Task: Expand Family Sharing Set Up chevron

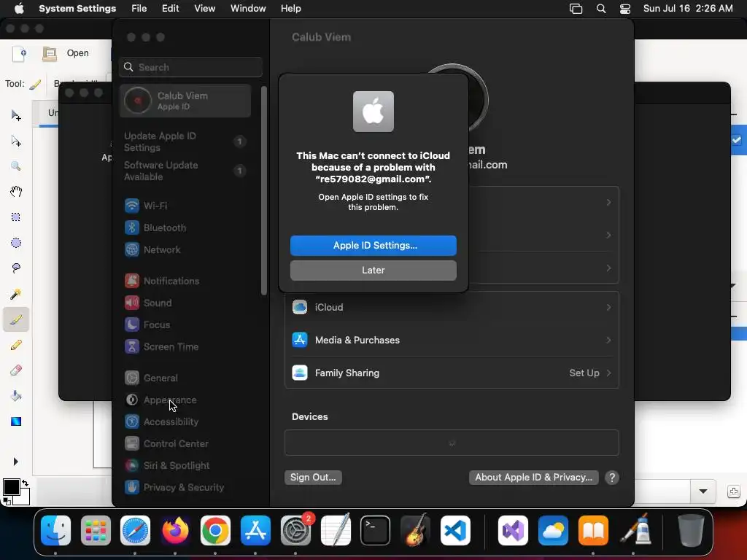Action: coord(608,373)
